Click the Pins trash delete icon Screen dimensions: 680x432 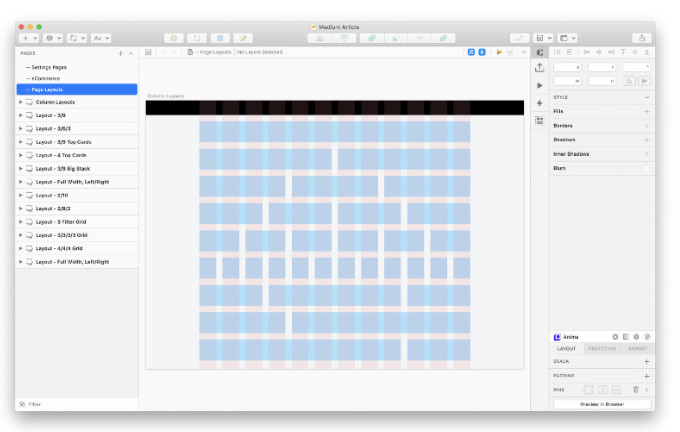pyautogui.click(x=636, y=389)
